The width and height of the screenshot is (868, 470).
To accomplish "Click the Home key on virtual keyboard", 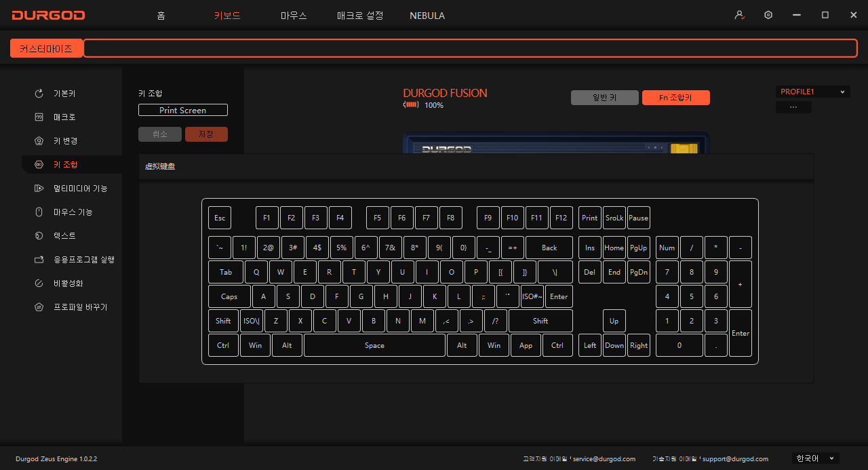I will (614, 248).
